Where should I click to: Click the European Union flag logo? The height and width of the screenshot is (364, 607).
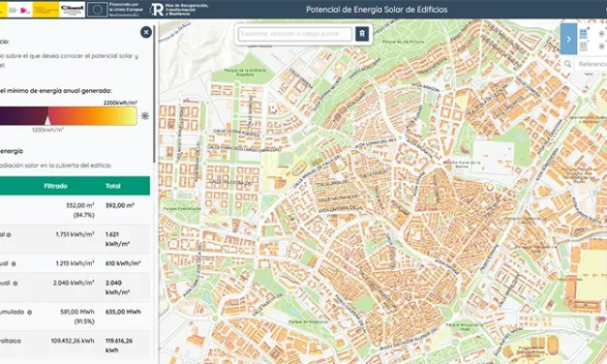click(97, 10)
